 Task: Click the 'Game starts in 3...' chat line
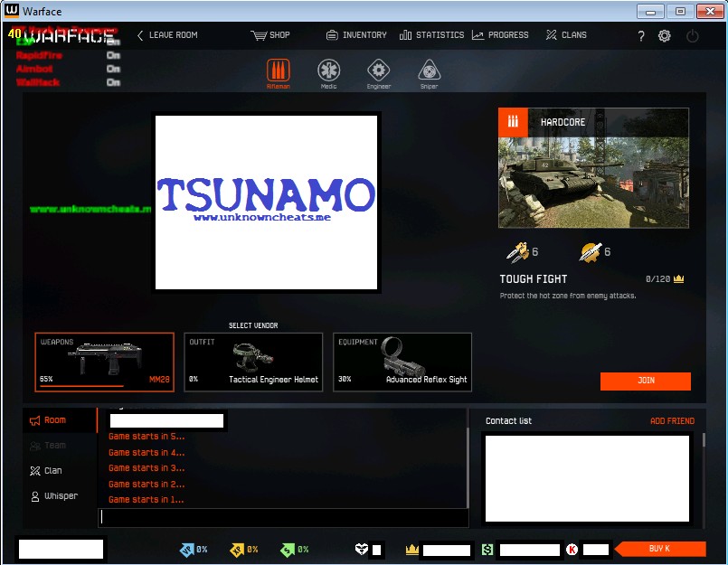coord(147,468)
